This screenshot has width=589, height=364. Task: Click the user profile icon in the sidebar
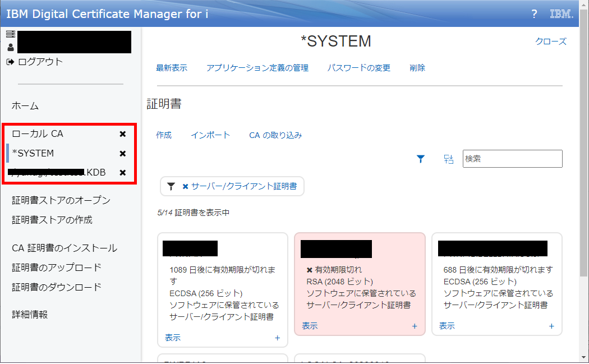pyautogui.click(x=11, y=47)
